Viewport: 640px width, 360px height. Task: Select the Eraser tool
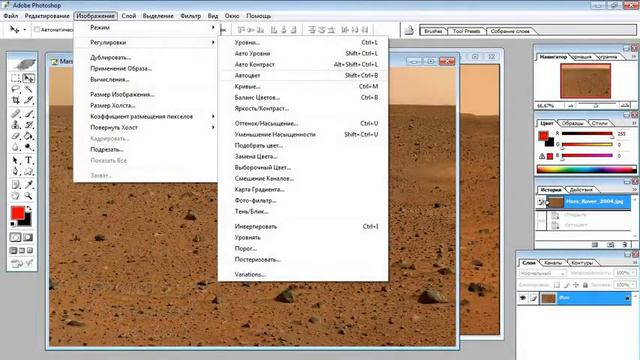click(x=16, y=136)
